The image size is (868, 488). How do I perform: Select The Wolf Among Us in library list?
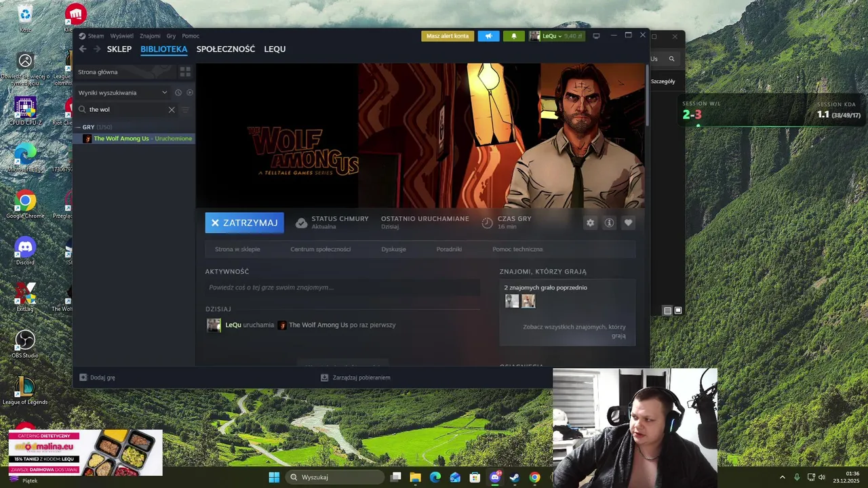134,139
